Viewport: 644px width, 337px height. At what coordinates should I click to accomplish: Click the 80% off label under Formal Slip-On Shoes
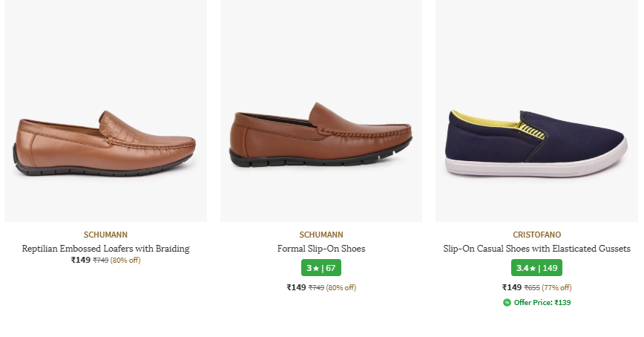[x=341, y=288]
